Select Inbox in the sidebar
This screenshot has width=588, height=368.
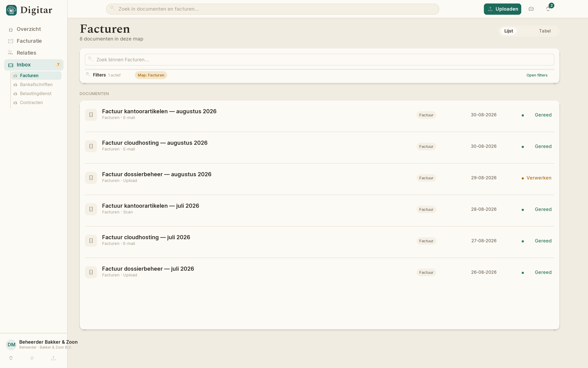34,65
